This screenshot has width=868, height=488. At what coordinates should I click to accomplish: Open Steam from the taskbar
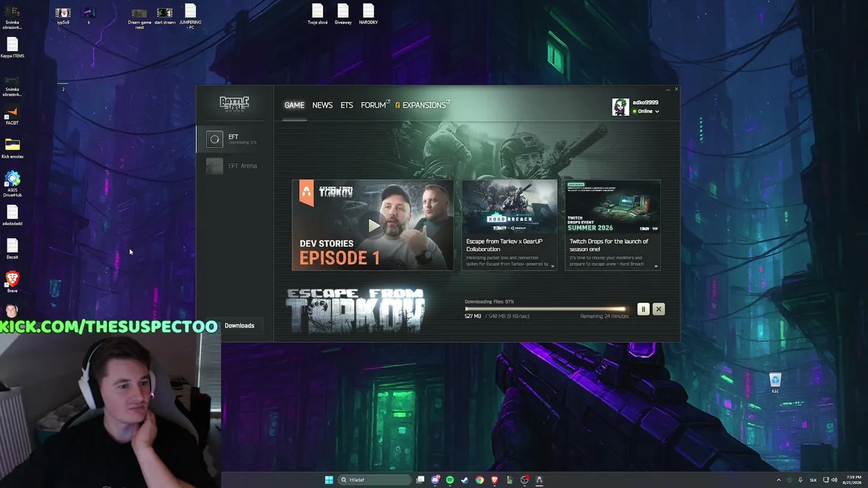(x=465, y=480)
